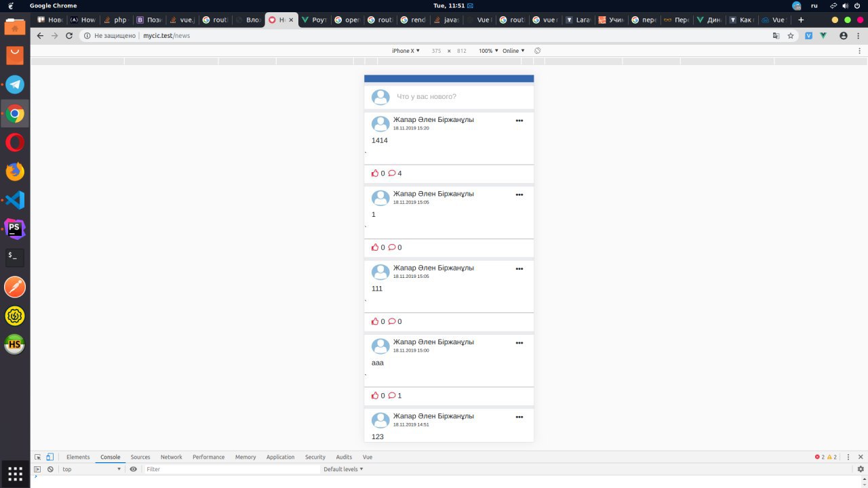This screenshot has width=868, height=488.
Task: Open the 100% zoom dropdown
Action: (489, 51)
